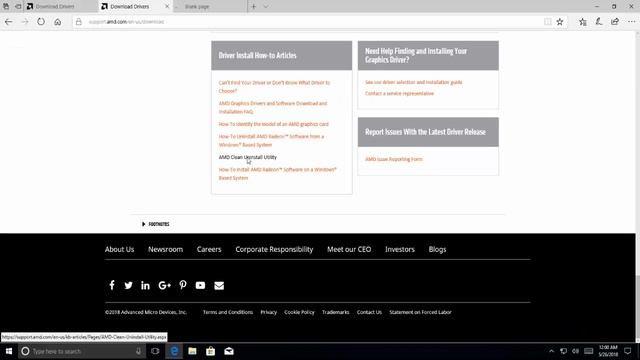Click the URL address field
640x360 pixels.
tap(310, 22)
